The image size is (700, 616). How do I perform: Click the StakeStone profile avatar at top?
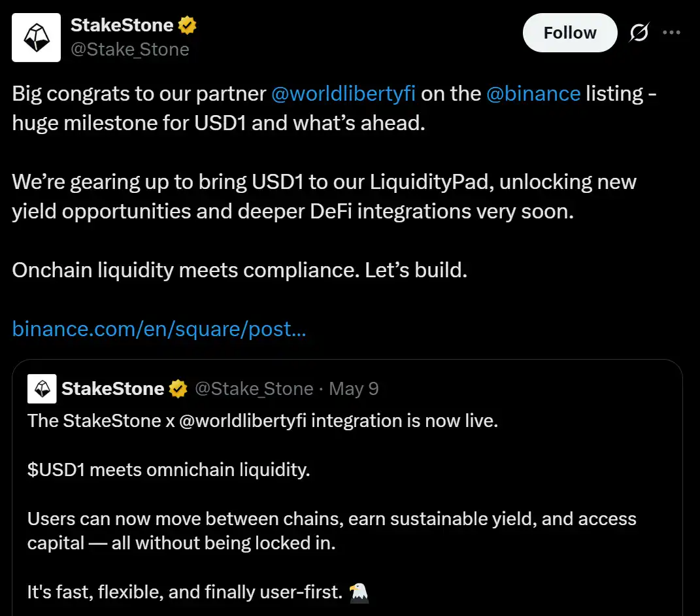click(x=37, y=38)
